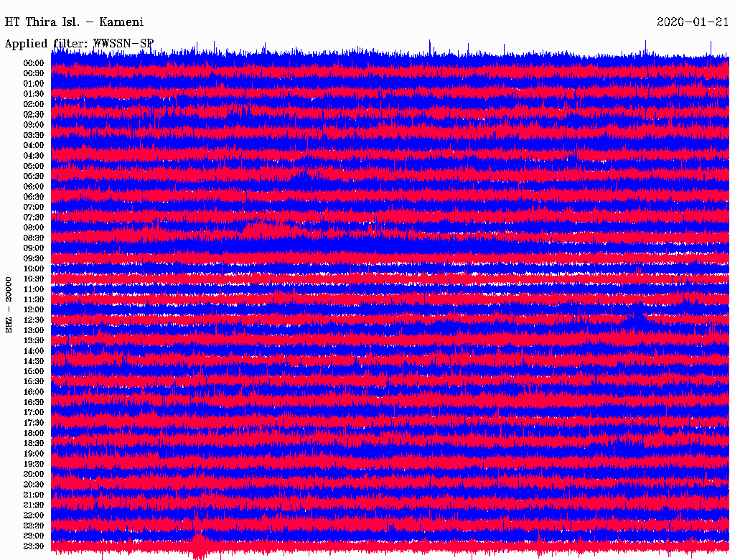Select the 00:30 time label

pos(34,73)
